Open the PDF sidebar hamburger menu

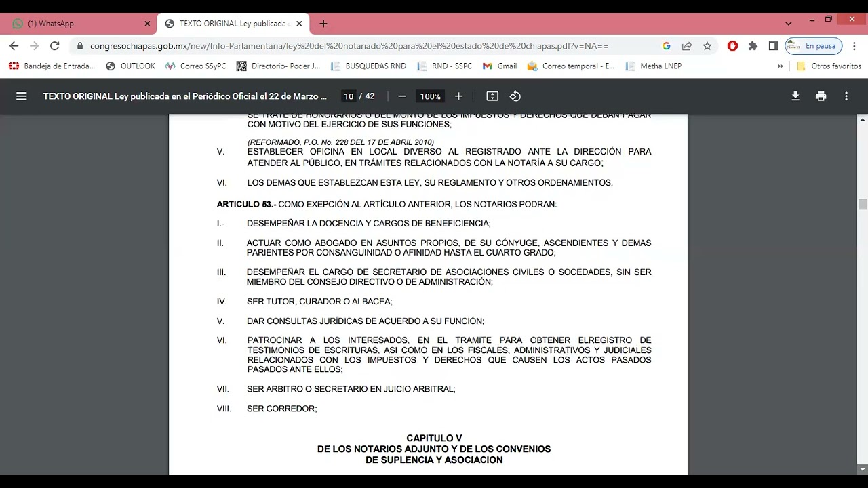(22, 96)
